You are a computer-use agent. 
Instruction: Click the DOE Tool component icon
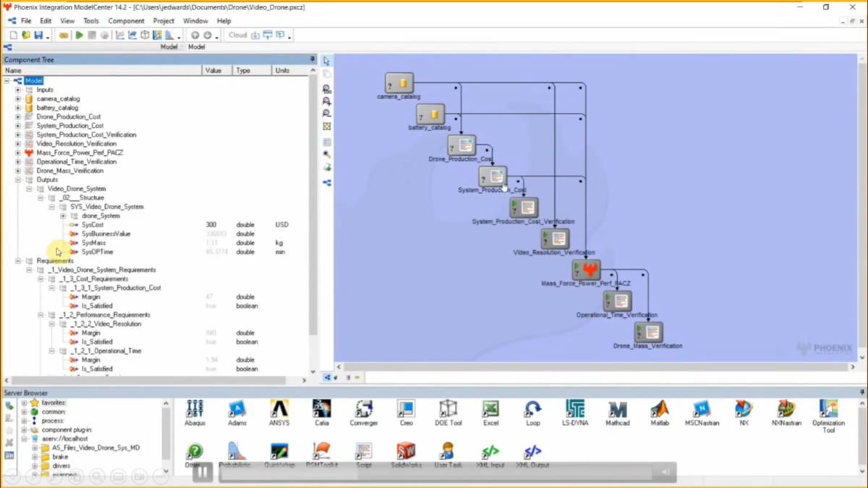(448, 414)
